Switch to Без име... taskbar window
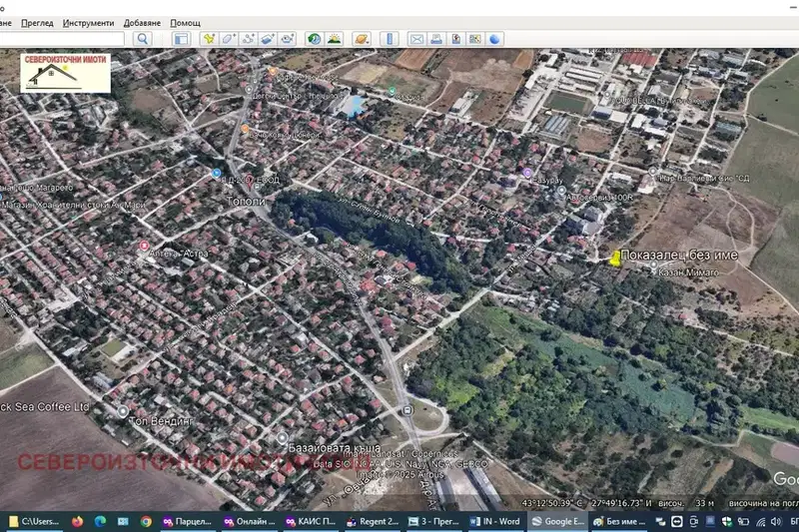Viewport: 799px width, 532px height. (x=620, y=521)
